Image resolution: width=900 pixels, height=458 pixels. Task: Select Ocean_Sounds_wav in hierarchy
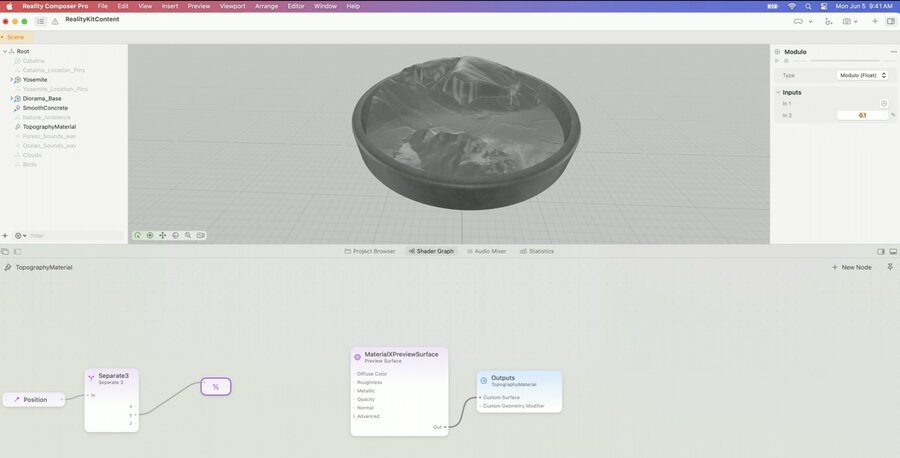(x=49, y=146)
